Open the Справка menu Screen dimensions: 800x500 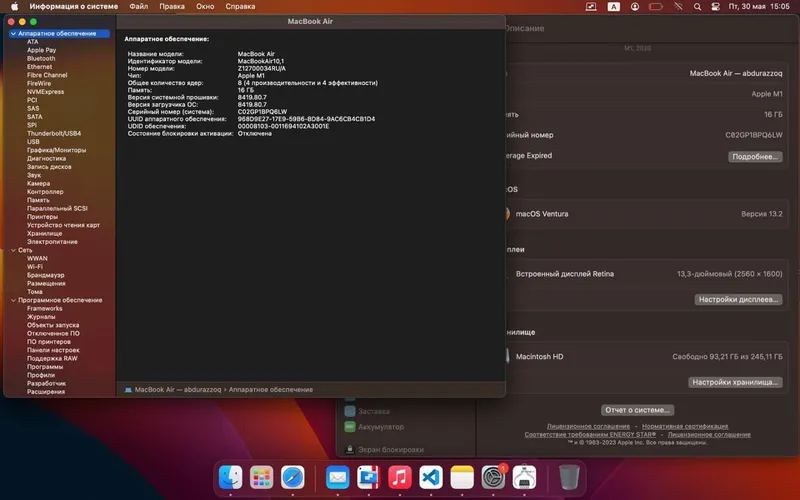point(240,7)
